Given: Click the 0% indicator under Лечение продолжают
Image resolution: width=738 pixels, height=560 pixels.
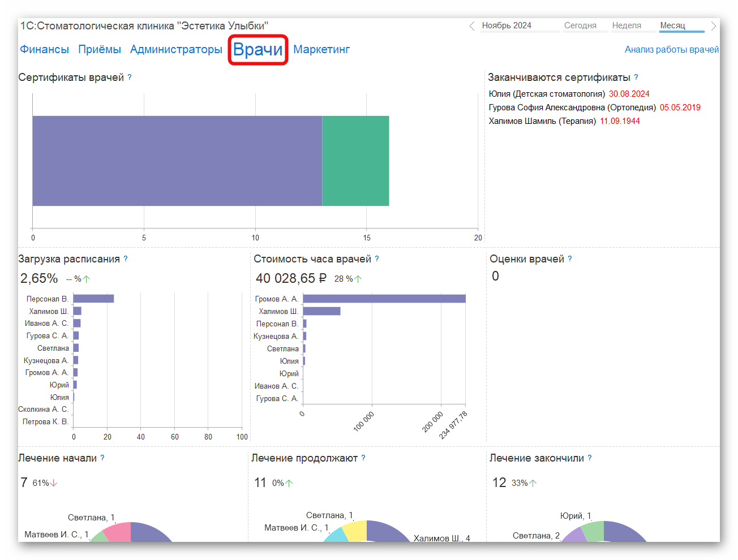Looking at the screenshot, I should coord(282,483).
